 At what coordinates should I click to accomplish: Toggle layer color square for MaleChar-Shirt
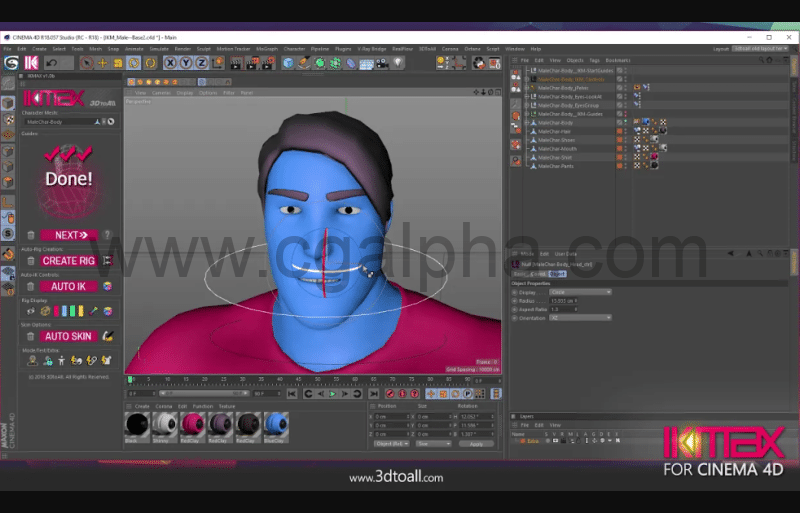coord(619,158)
